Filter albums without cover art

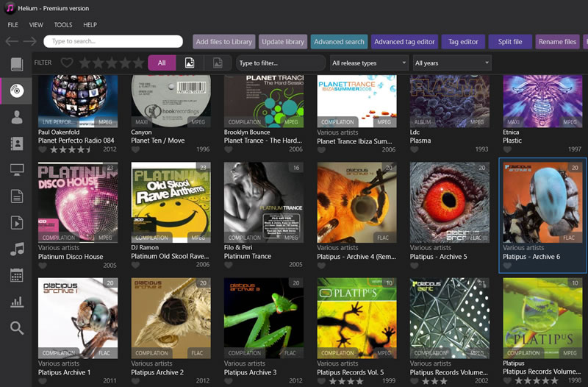point(218,63)
